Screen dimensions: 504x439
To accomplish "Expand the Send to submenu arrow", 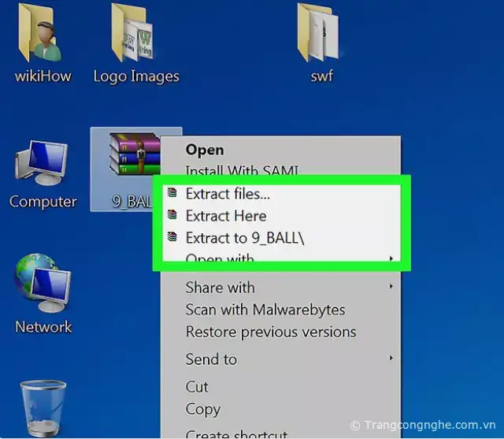I will [x=391, y=359].
